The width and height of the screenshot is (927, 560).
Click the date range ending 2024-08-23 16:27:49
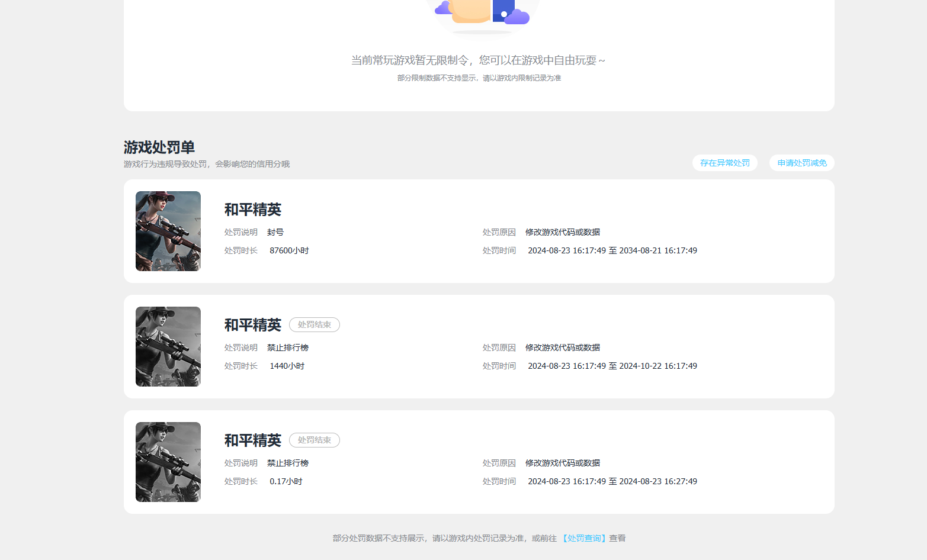[612, 481]
